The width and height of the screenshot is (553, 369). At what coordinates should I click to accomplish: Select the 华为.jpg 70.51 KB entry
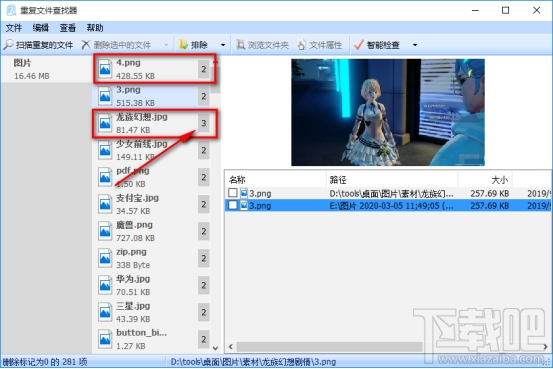[152, 285]
